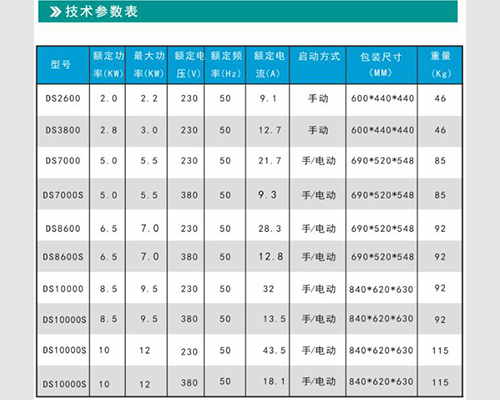This screenshot has height=400, width=500.
Task: Click the 9.1 rated current value
Action: [x=268, y=98]
